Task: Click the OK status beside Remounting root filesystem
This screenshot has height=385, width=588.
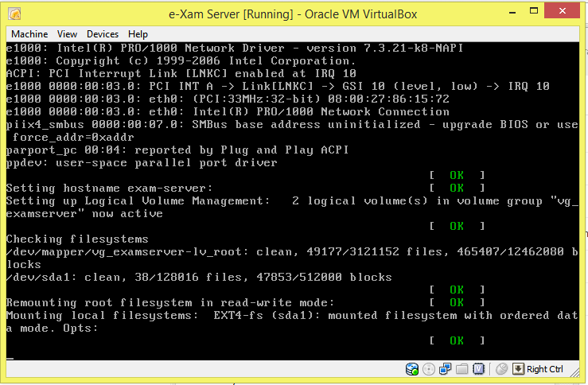Action: 457,302
